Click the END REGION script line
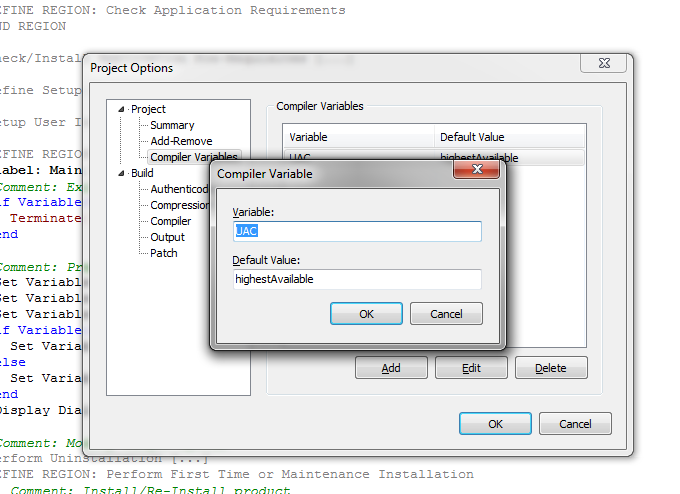 click(33, 26)
